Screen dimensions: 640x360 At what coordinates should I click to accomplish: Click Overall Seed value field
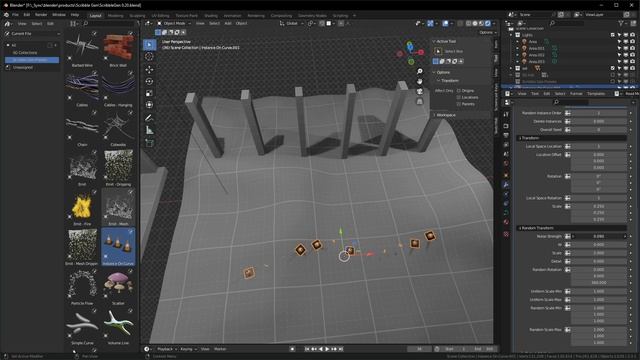(599, 130)
